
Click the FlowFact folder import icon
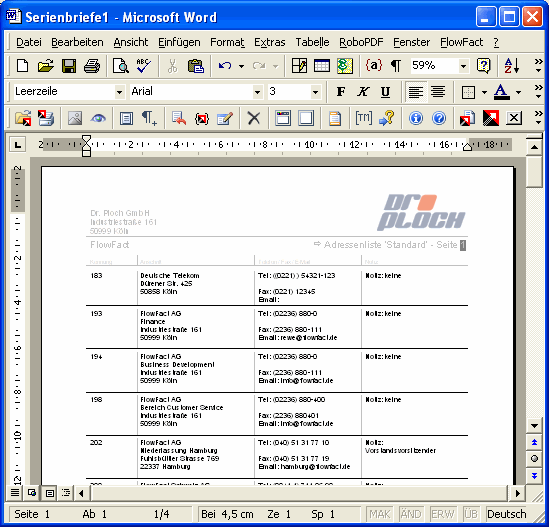23,118
